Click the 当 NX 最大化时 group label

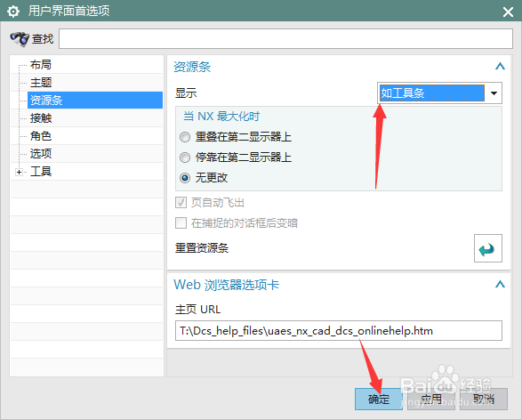pos(221,117)
